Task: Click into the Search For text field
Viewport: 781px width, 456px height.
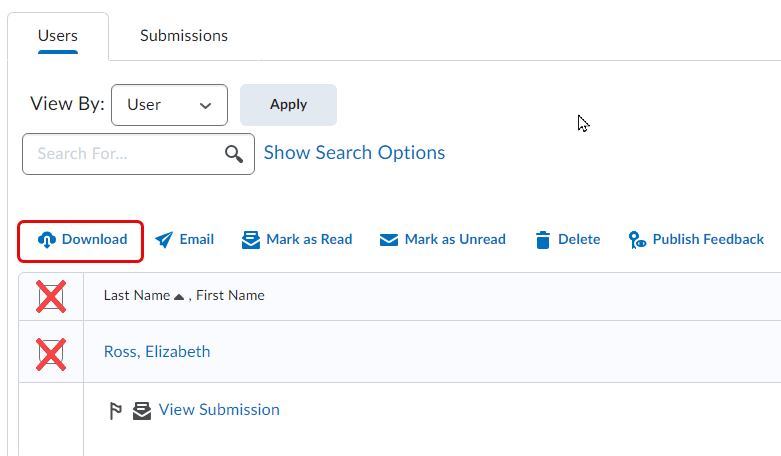Action: [125, 154]
